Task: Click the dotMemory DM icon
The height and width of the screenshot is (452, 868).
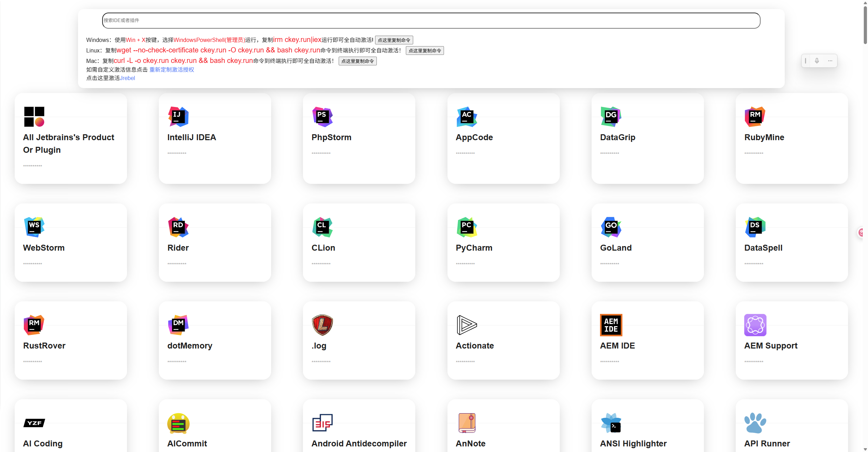Action: pyautogui.click(x=178, y=325)
